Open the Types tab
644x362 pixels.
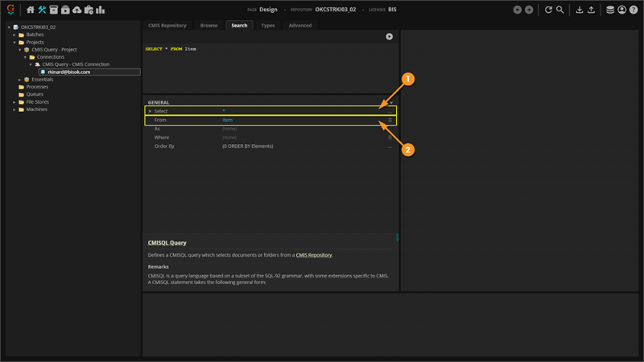pyautogui.click(x=268, y=26)
